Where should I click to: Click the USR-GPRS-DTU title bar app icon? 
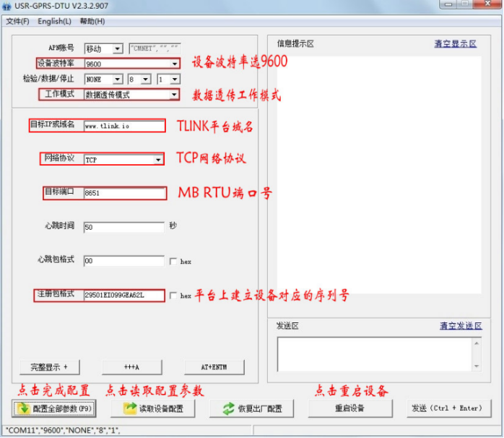pos(7,7)
